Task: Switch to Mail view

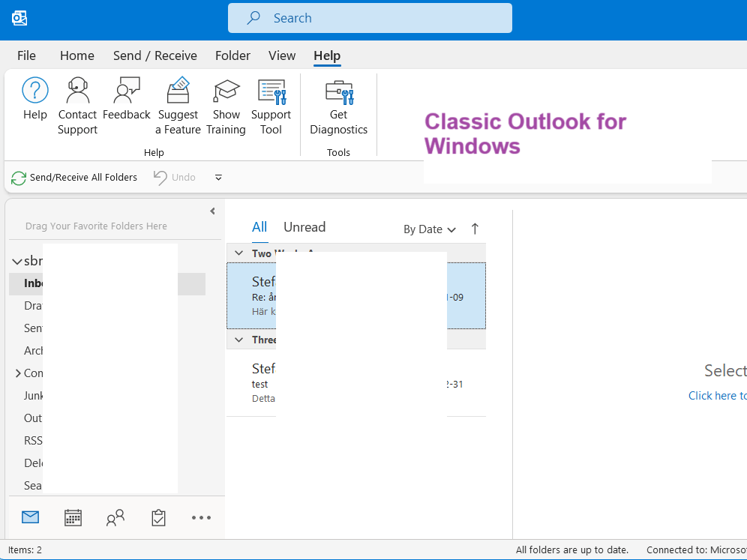Action: pos(31,517)
